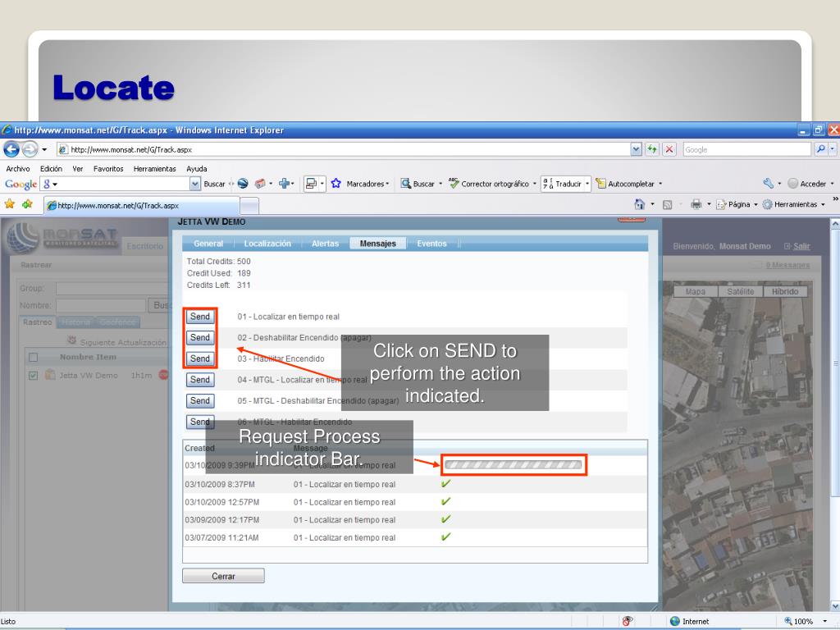
Task: Open the Archivo menu
Action: 18,168
